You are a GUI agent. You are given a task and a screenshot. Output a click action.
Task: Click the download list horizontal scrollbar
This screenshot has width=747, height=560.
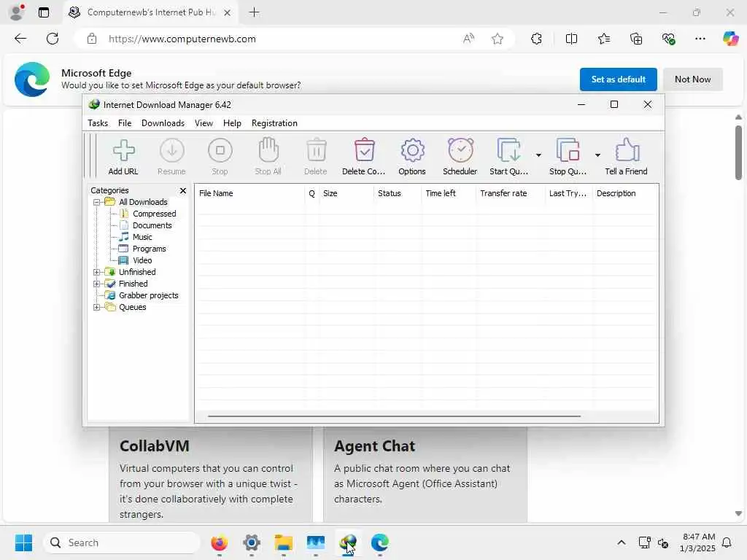(395, 416)
